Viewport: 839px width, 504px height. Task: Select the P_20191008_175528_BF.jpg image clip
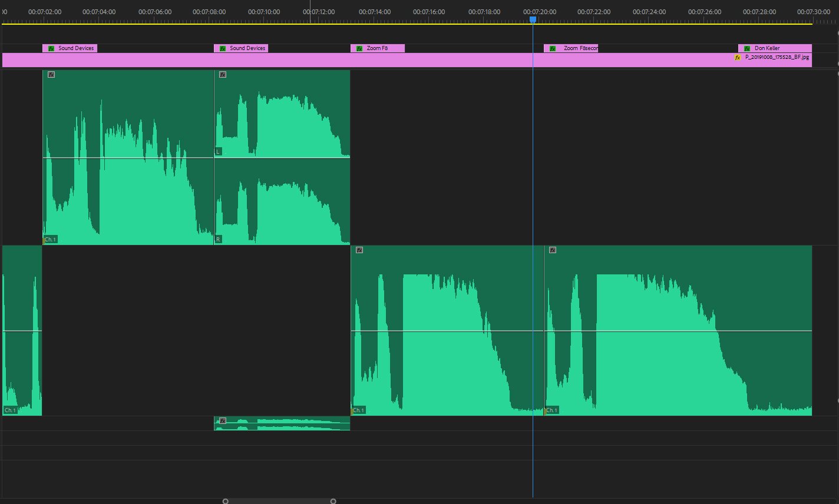point(407,60)
